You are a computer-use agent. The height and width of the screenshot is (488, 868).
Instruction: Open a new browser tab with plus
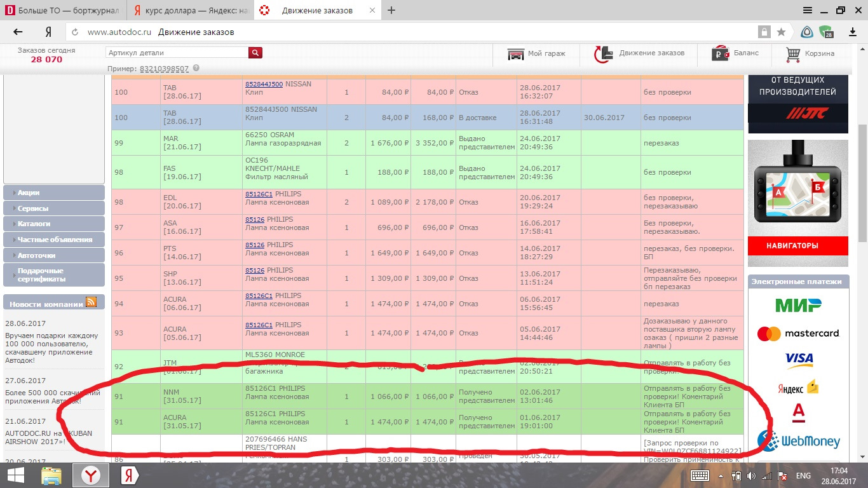pos(391,10)
